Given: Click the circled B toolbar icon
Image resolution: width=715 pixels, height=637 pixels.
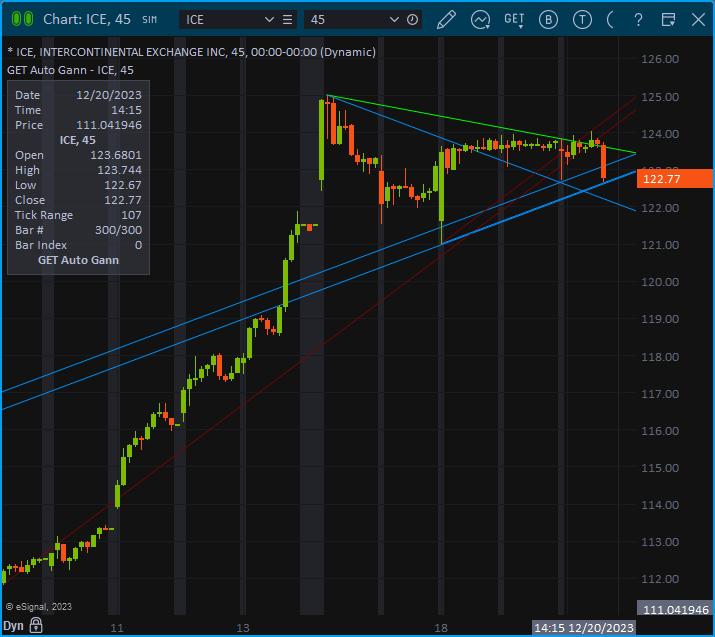Looking at the screenshot, I should point(548,20).
